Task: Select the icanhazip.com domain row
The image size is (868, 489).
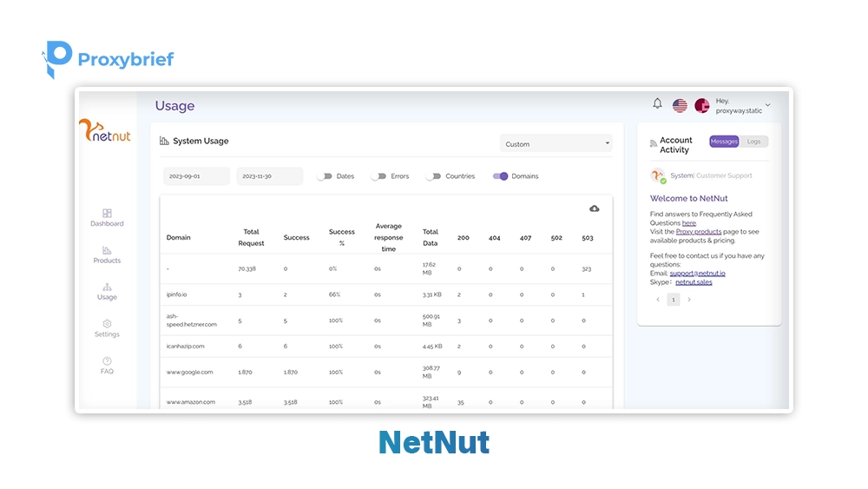Action: (x=386, y=347)
